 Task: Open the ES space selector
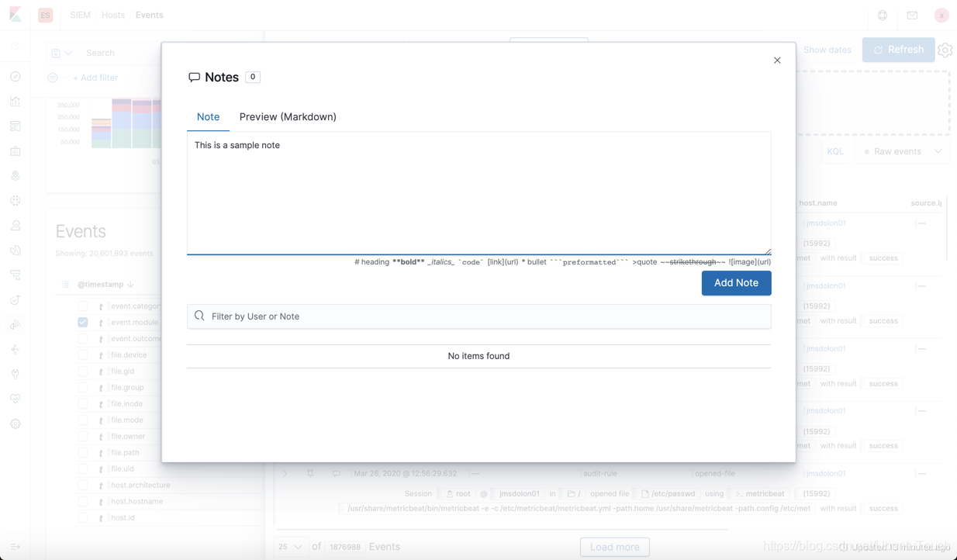46,16
